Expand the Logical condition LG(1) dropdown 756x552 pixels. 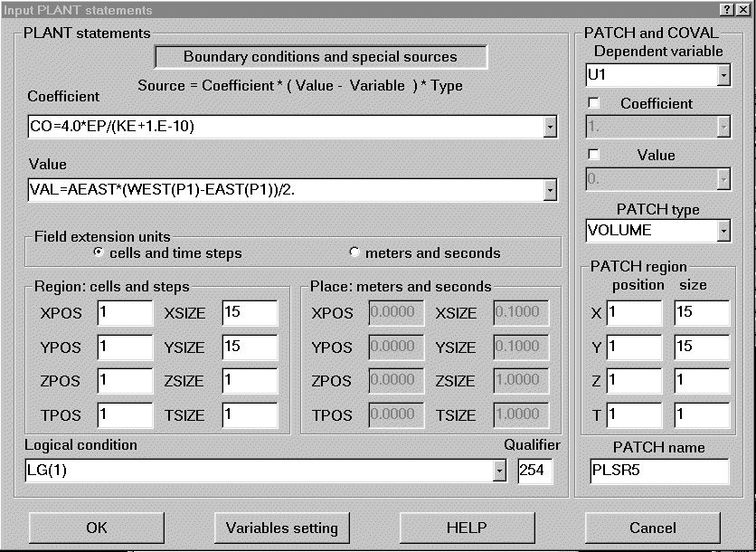point(499,471)
